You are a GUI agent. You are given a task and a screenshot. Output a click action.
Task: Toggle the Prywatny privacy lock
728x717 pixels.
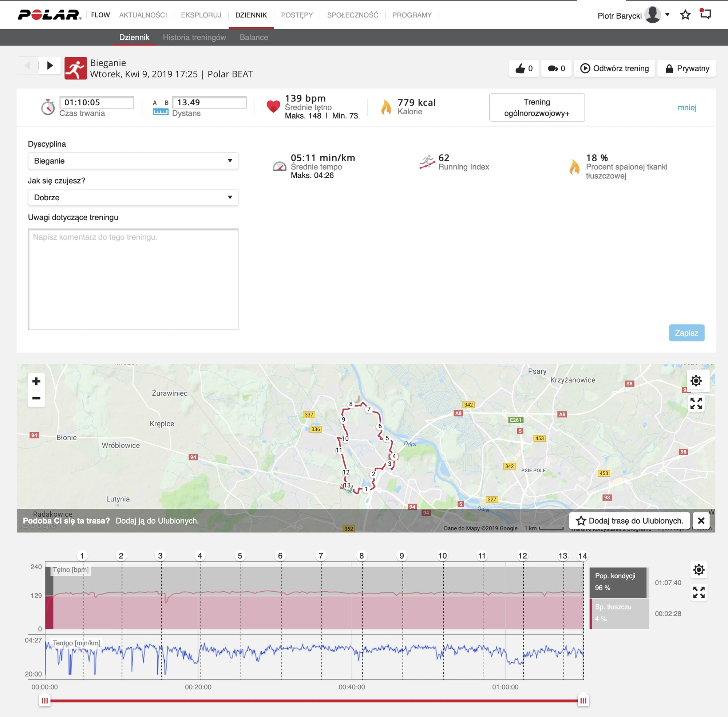687,68
